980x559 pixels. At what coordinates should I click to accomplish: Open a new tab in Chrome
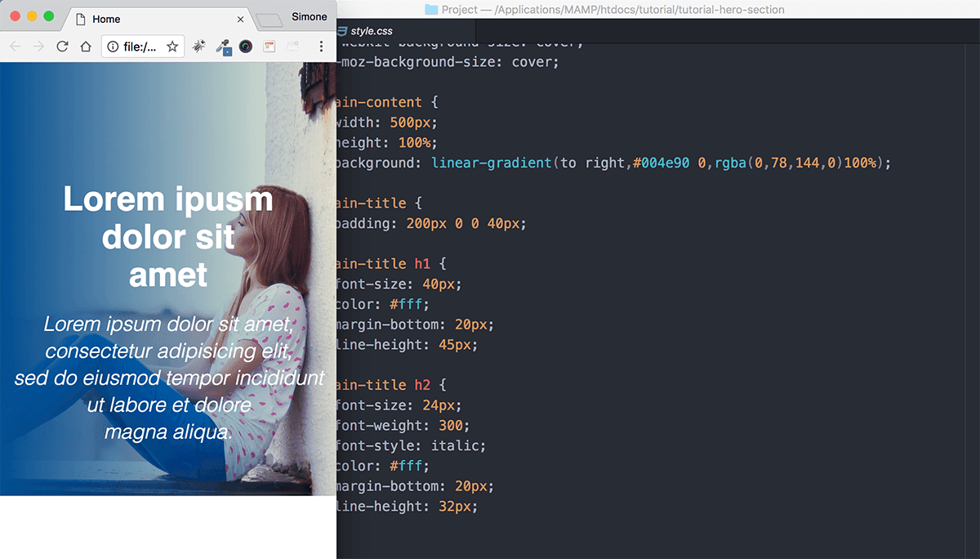pyautogui.click(x=268, y=20)
